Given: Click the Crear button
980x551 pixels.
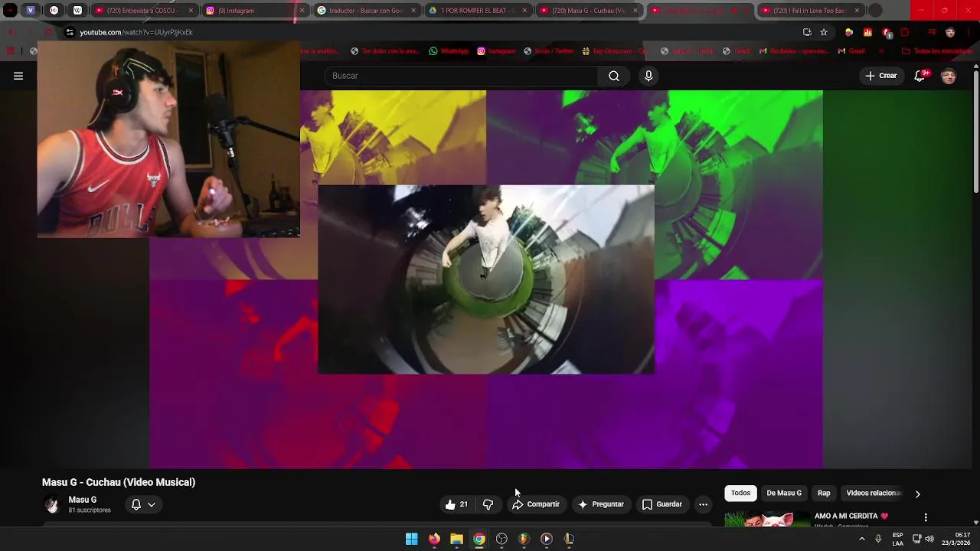Looking at the screenshot, I should (x=880, y=76).
